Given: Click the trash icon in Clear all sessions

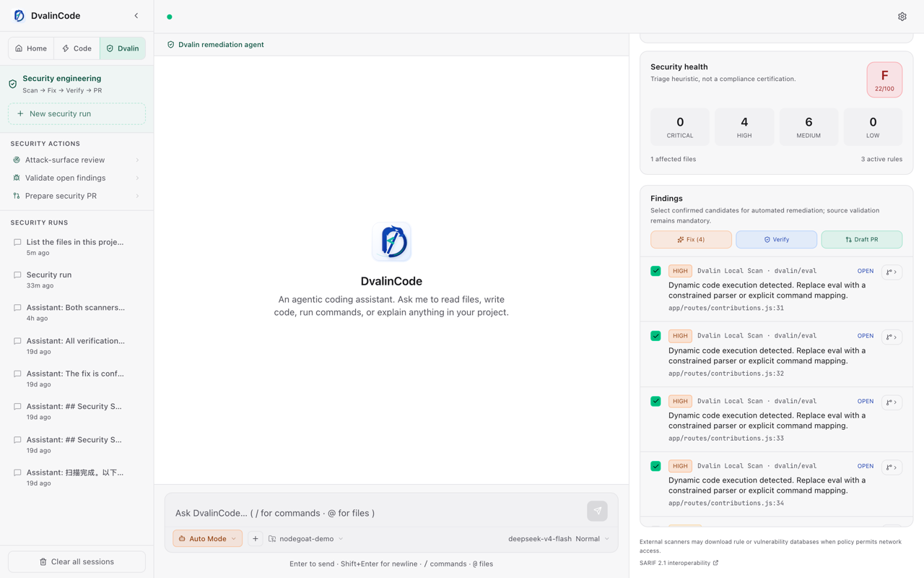Looking at the screenshot, I should [x=43, y=562].
